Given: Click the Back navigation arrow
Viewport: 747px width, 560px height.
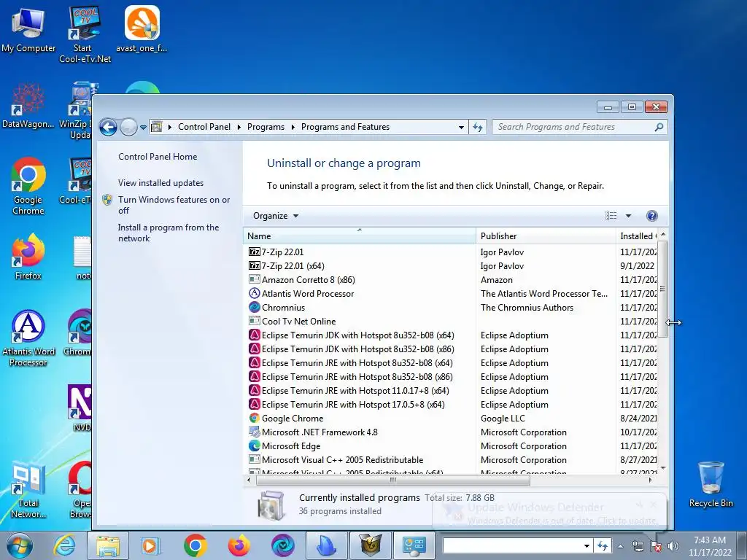Looking at the screenshot, I should point(108,127).
